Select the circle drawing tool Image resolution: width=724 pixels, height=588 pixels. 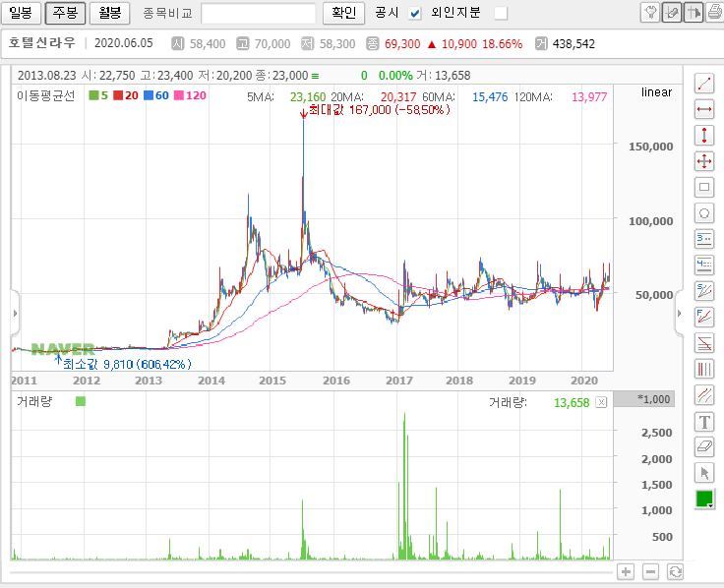point(704,212)
